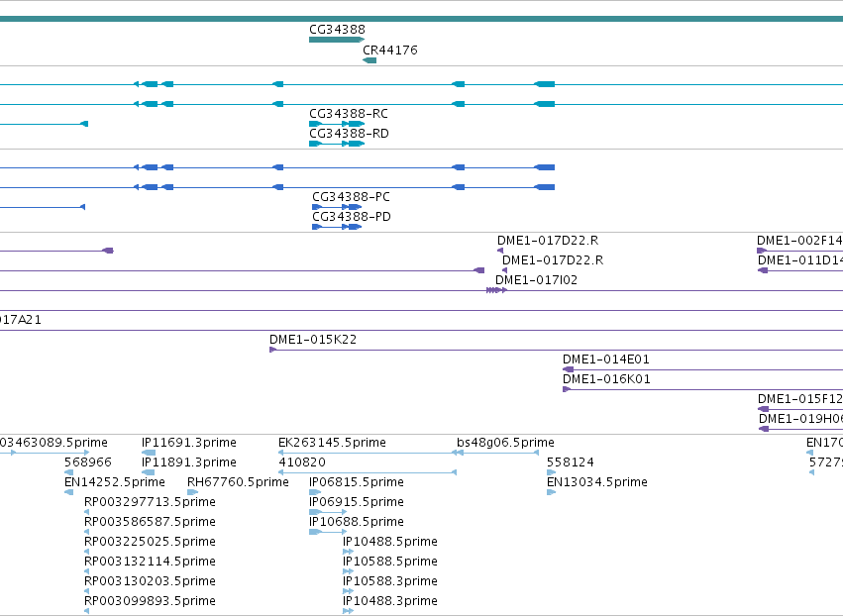843x616 pixels.
Task: Open the CG34388-RC transcript label
Action: coord(349,114)
